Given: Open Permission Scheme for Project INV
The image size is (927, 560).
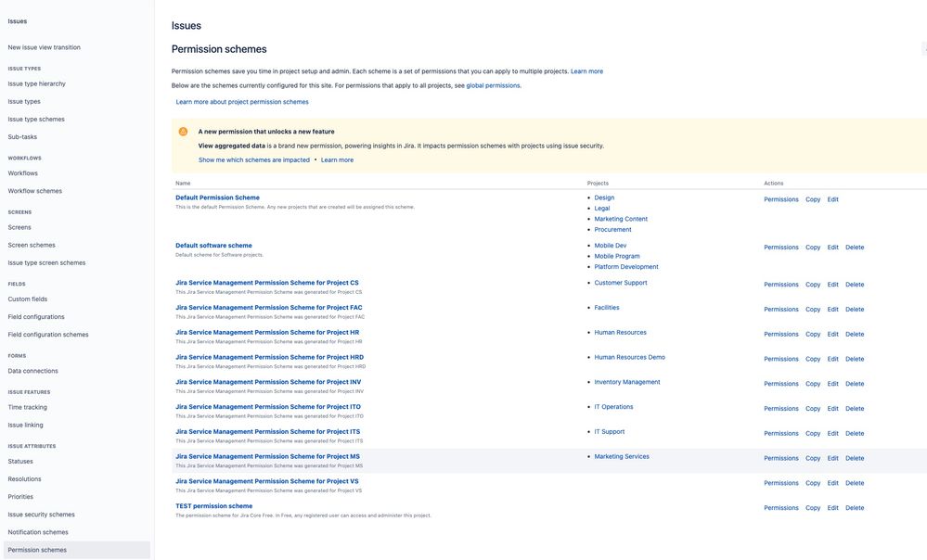Looking at the screenshot, I should (x=268, y=382).
